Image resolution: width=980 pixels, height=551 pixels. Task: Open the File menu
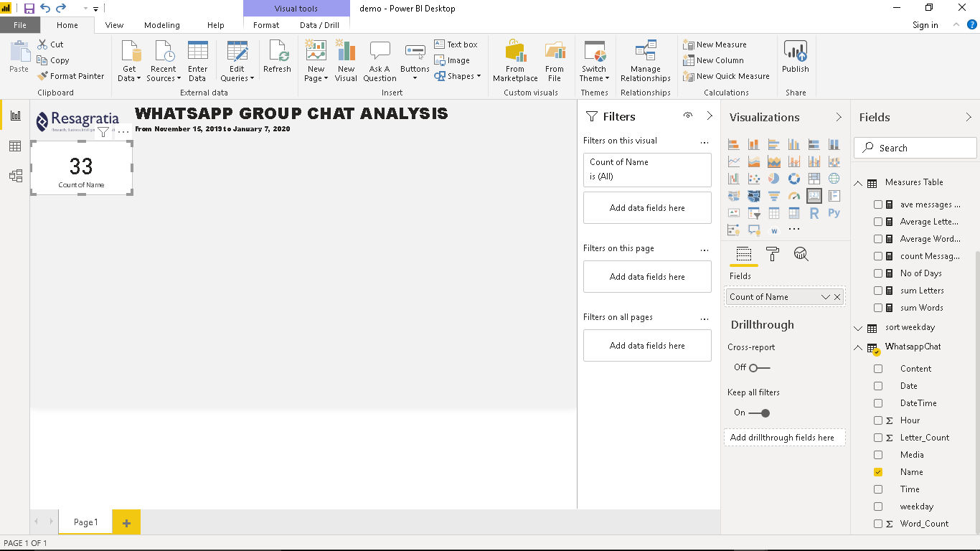point(20,25)
